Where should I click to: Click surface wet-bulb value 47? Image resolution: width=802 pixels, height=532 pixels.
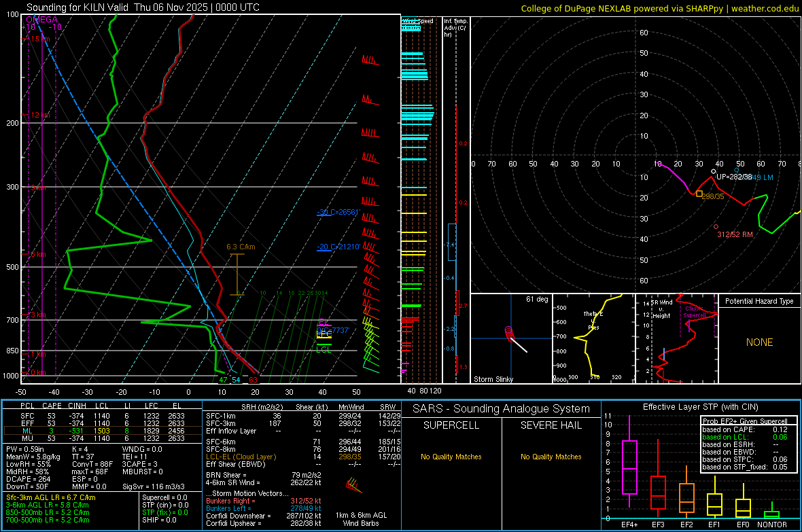click(x=223, y=380)
